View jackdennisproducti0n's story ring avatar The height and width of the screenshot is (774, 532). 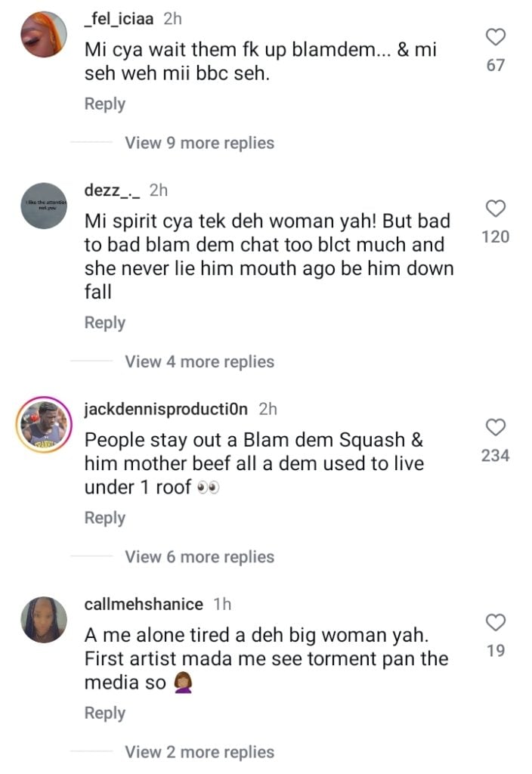[x=43, y=425]
